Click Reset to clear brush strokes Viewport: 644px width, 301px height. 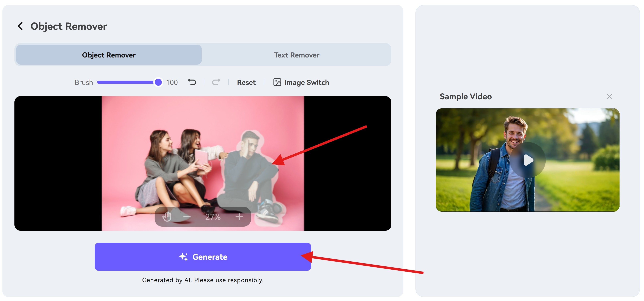(x=246, y=82)
